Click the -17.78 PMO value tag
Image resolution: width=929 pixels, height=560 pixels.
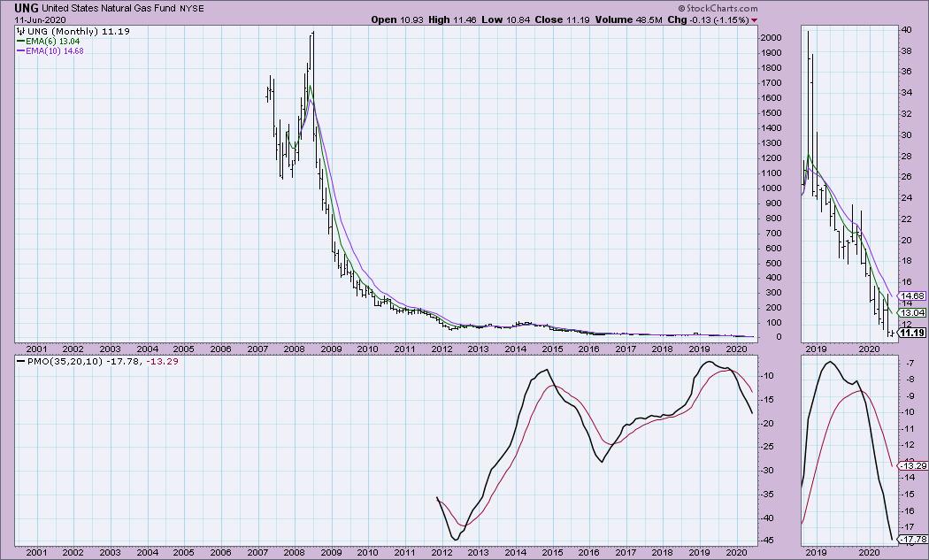[x=912, y=540]
